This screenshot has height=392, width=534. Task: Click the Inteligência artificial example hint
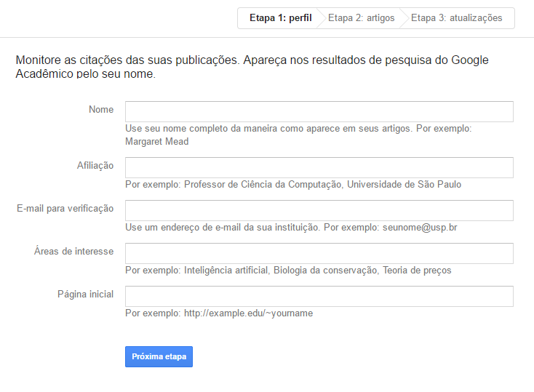(226, 271)
